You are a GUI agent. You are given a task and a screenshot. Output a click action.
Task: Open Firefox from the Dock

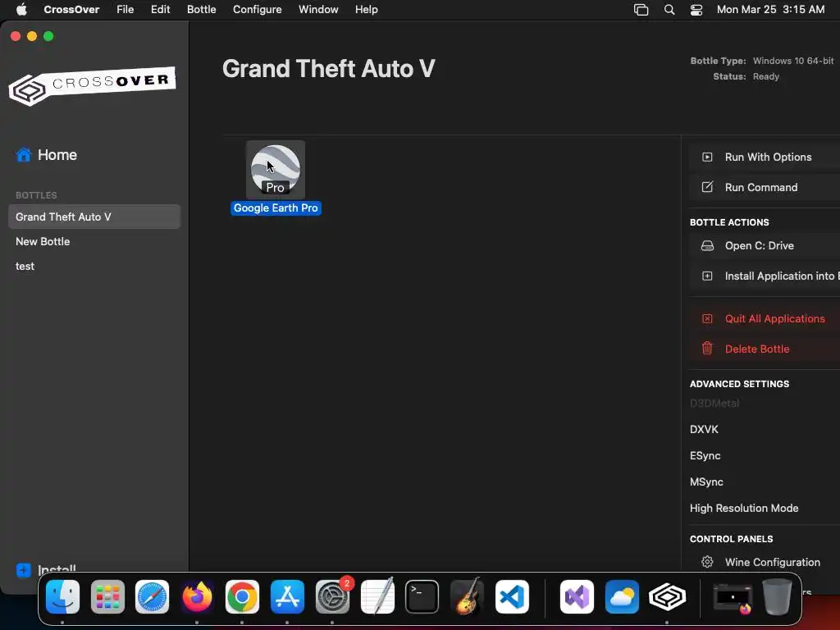click(197, 597)
